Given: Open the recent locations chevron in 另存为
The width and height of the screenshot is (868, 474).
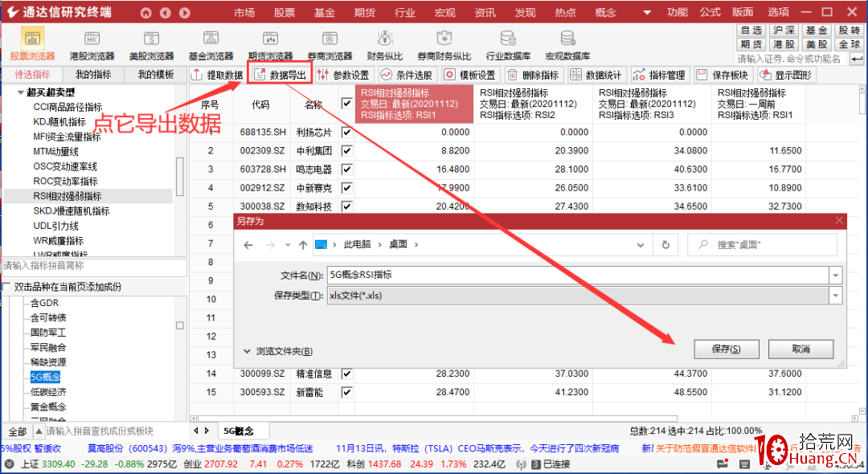Looking at the screenshot, I should tap(287, 245).
